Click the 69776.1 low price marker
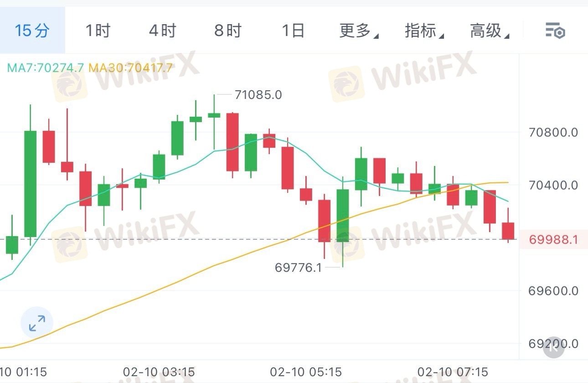 pyautogui.click(x=298, y=268)
